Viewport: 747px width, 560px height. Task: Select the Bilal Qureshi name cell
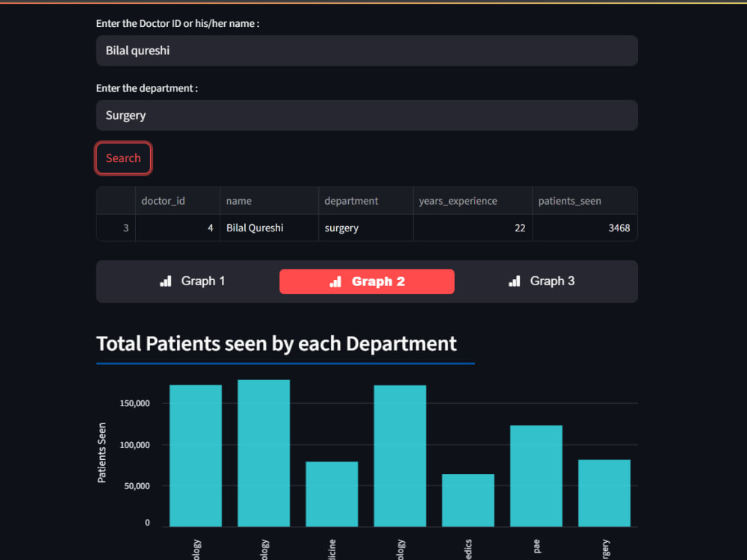pos(269,228)
